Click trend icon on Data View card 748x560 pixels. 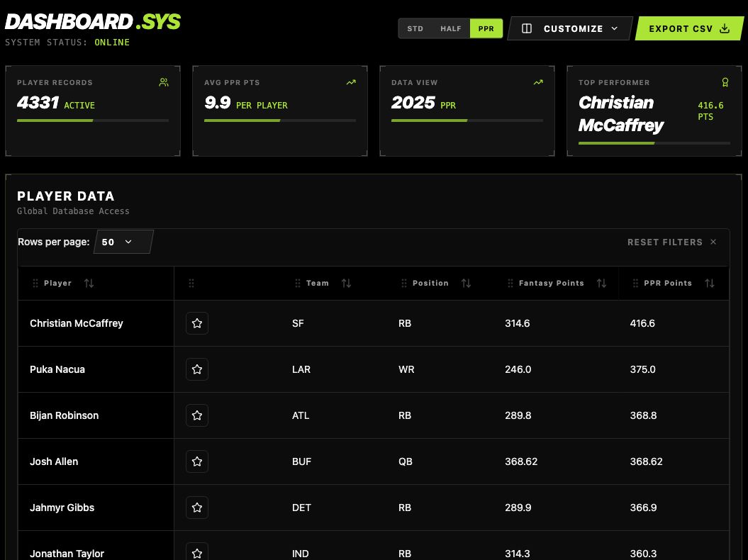pyautogui.click(x=538, y=82)
